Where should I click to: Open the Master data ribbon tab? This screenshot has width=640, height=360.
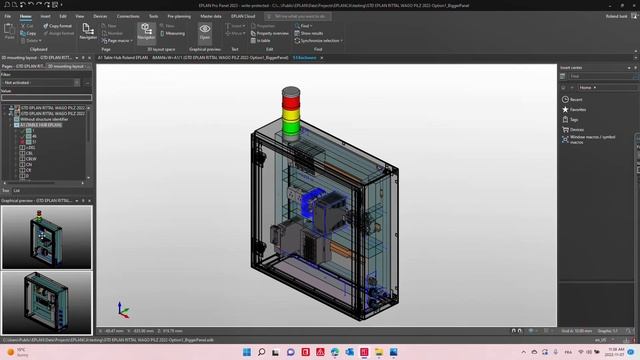tap(211, 16)
